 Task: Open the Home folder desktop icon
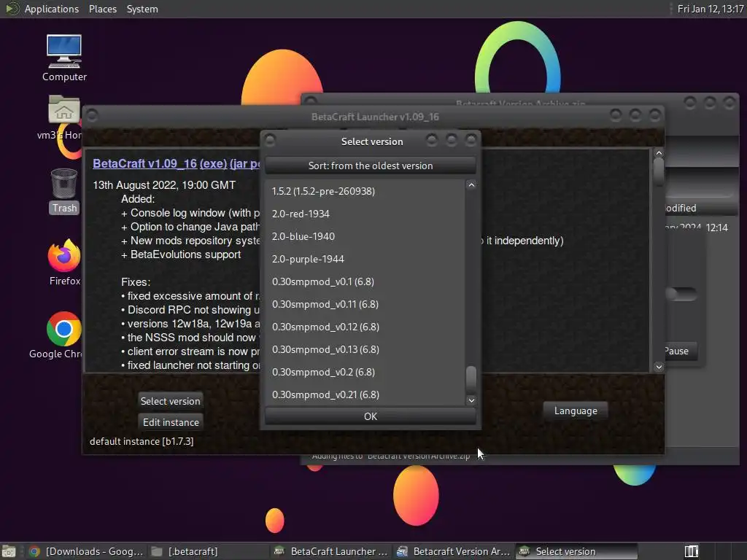[64, 117]
